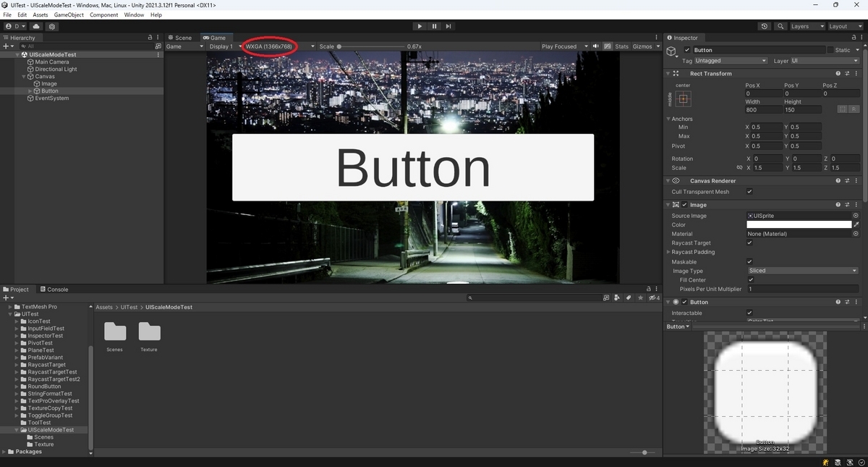The image size is (868, 467).
Task: Open the Unity version control icon
Action: (x=52, y=26)
